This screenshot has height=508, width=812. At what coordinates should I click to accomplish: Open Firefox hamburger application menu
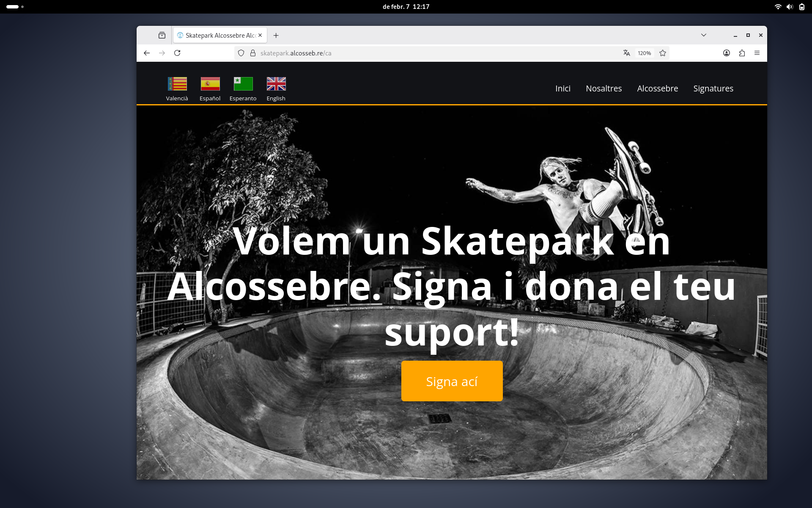point(757,53)
